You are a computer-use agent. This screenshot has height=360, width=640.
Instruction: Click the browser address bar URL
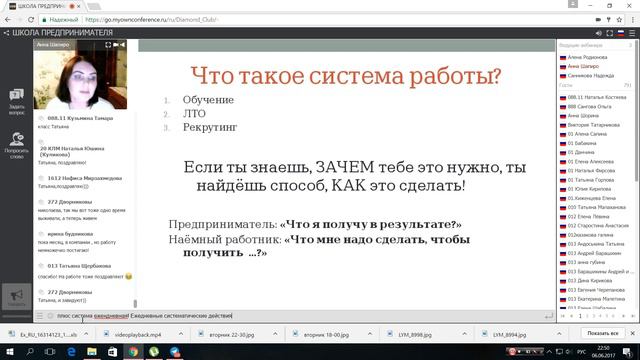(x=151, y=20)
